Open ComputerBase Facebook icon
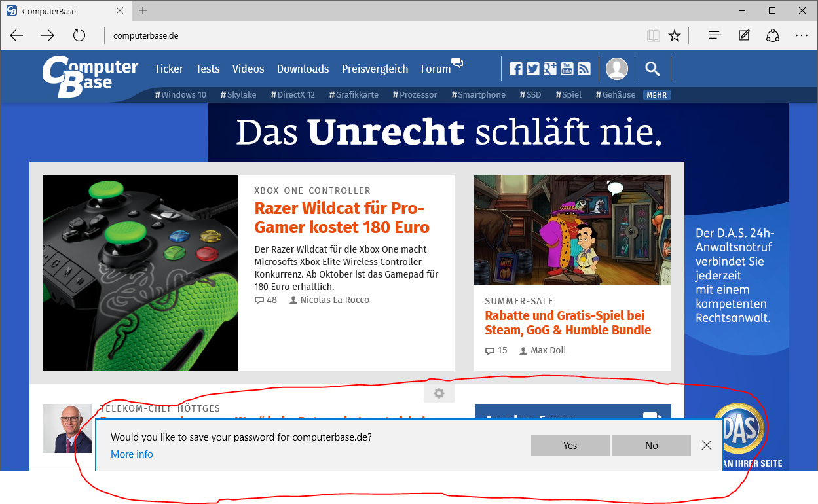 click(516, 69)
